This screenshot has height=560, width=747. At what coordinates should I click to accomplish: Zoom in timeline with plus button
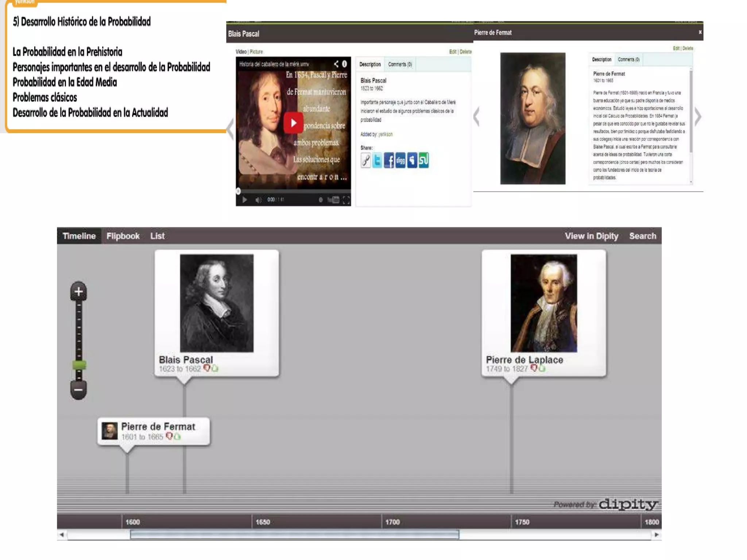coord(78,292)
